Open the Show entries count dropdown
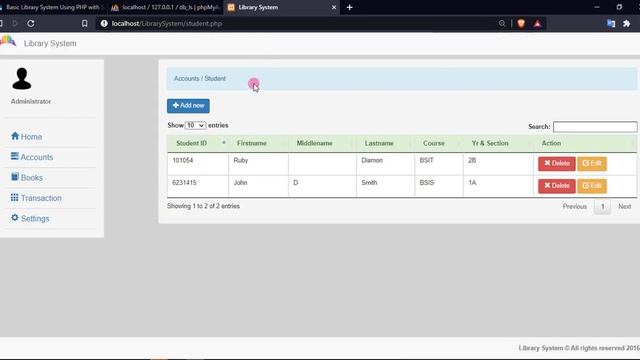 pyautogui.click(x=196, y=125)
